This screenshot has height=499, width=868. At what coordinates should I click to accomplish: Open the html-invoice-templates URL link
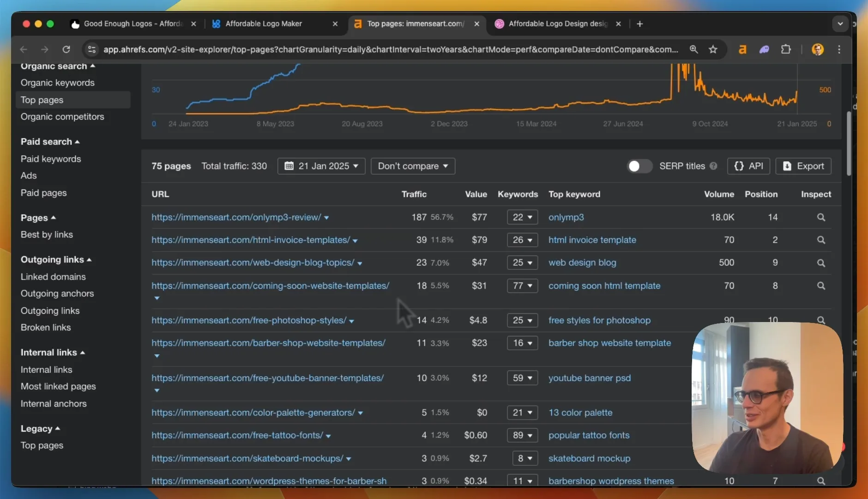[x=251, y=240]
